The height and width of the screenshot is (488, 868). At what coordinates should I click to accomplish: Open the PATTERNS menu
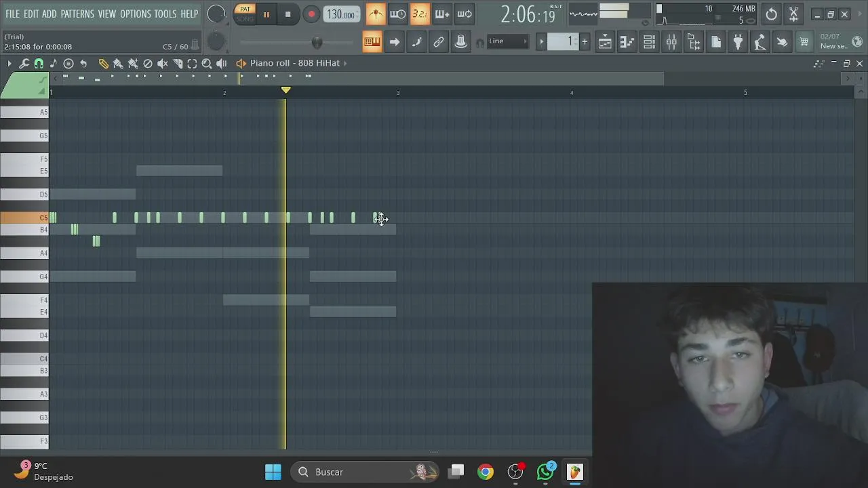point(77,14)
